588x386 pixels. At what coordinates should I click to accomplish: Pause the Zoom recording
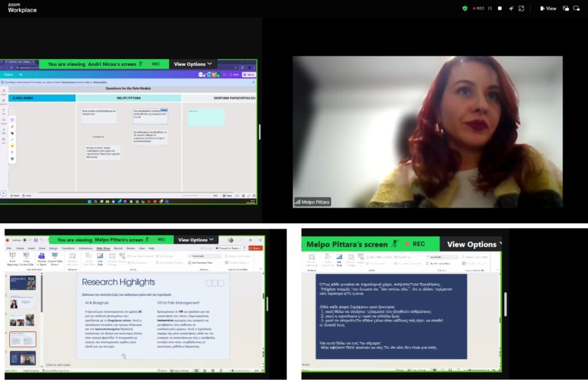489,9
